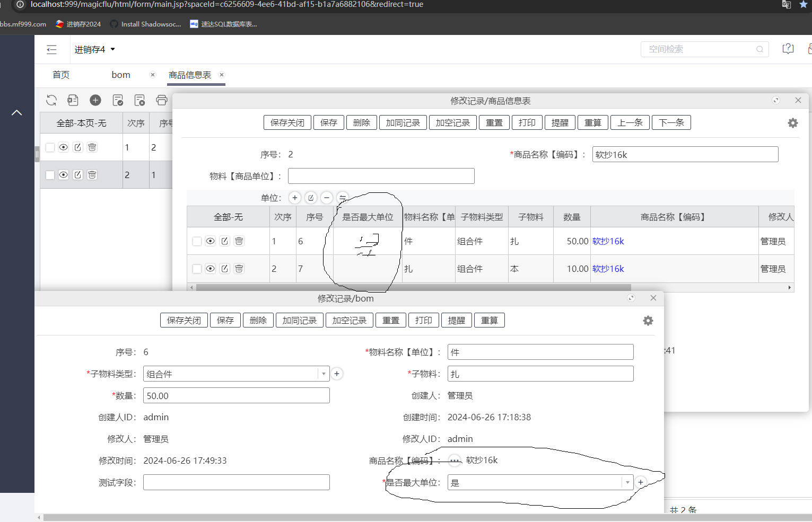
Task: Open settings gear in 商品信息表 dialog
Action: tap(793, 123)
